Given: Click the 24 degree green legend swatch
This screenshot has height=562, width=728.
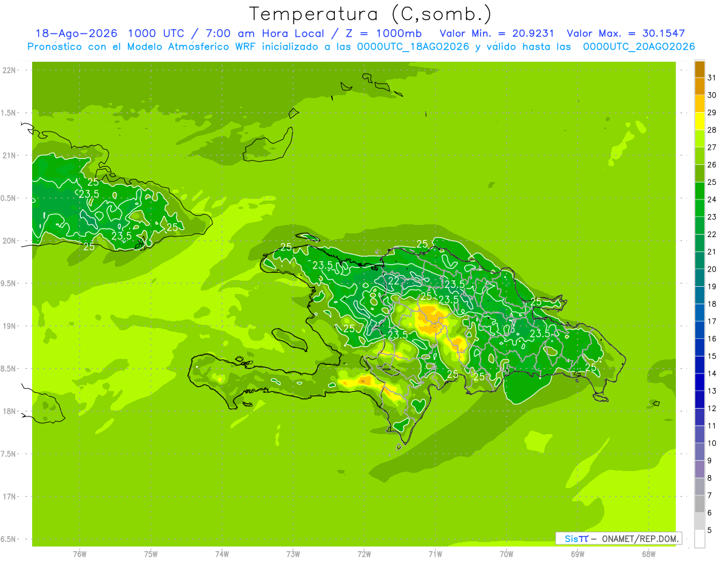Looking at the screenshot, I should point(699,191).
